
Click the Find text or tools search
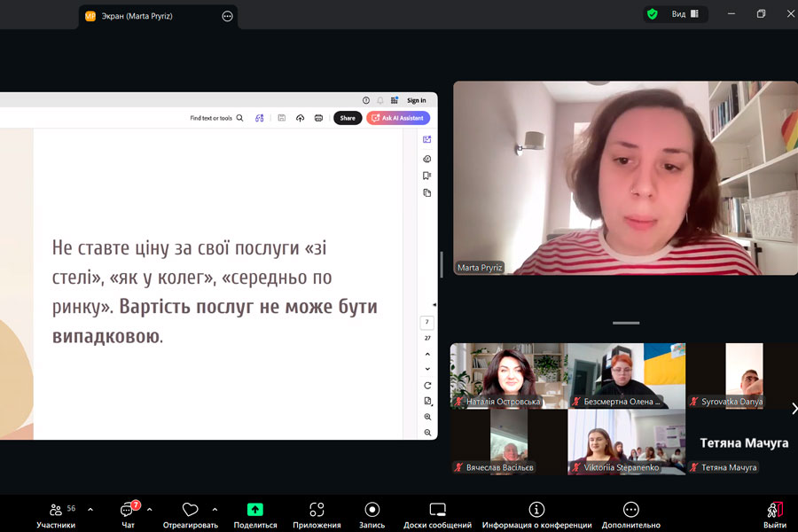216,118
